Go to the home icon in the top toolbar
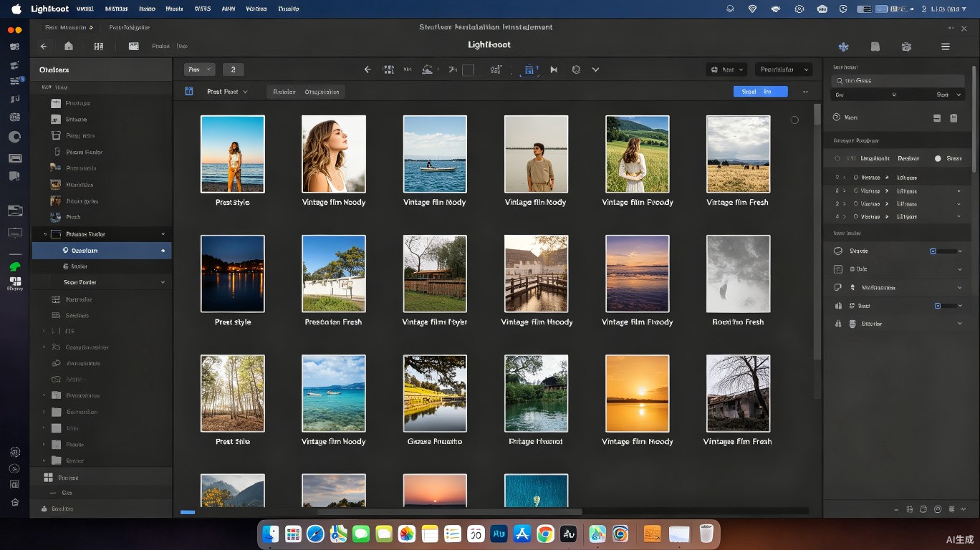 [69, 46]
